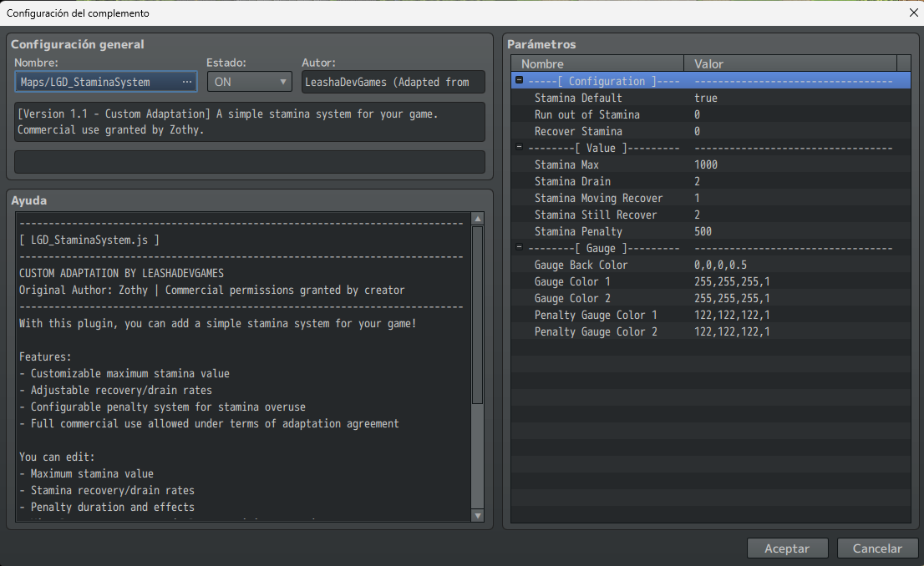Select the Stamina Drain parameter row
Screen dimensions: 924x566
(711, 181)
